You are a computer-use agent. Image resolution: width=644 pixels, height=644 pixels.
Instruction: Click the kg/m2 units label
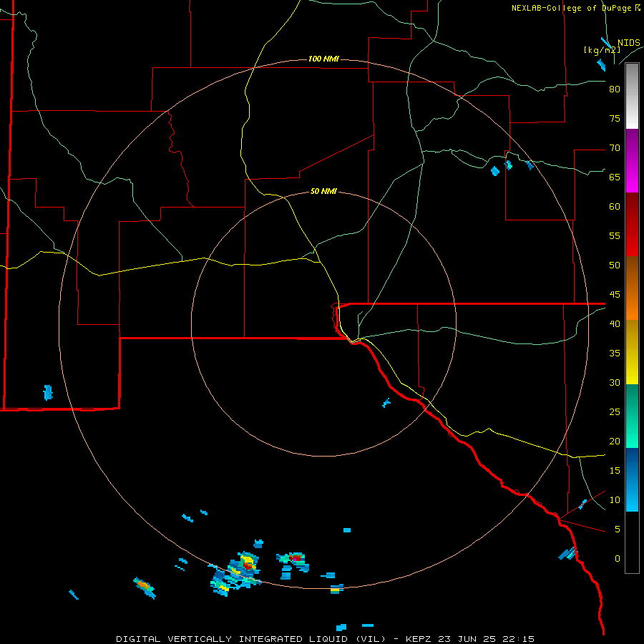pos(602,50)
